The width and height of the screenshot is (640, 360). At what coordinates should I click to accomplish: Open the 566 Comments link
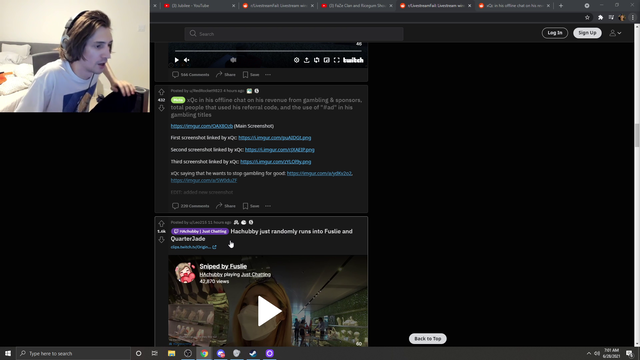tap(191, 75)
